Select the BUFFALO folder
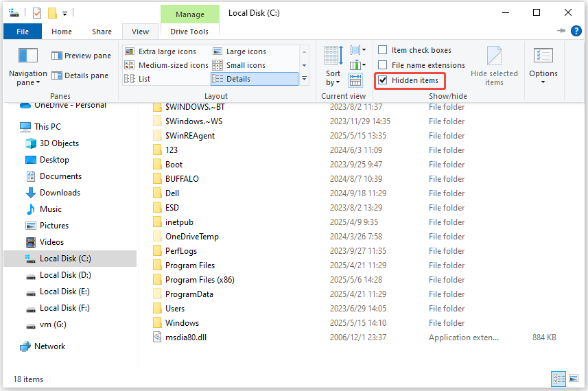588x391 pixels. click(x=176, y=179)
